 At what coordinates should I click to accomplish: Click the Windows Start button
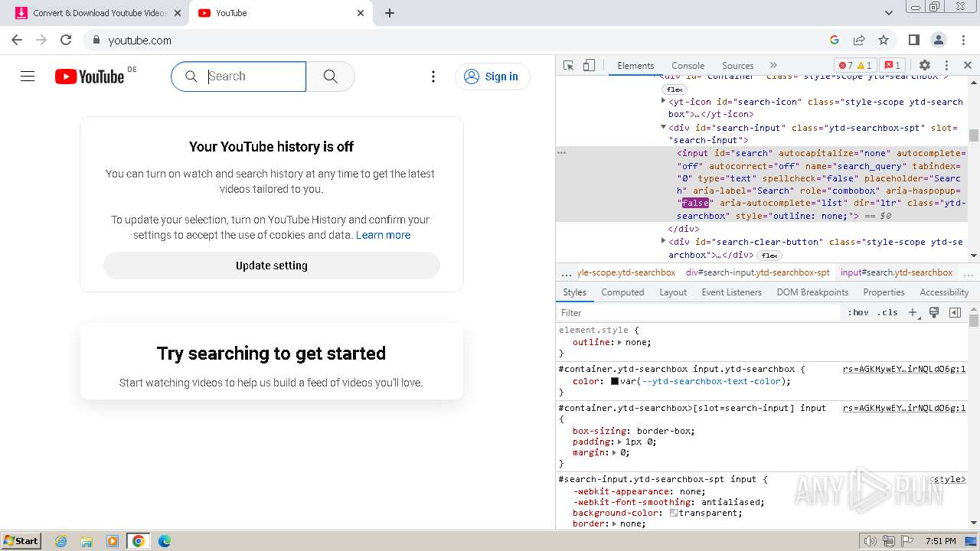[x=21, y=540]
